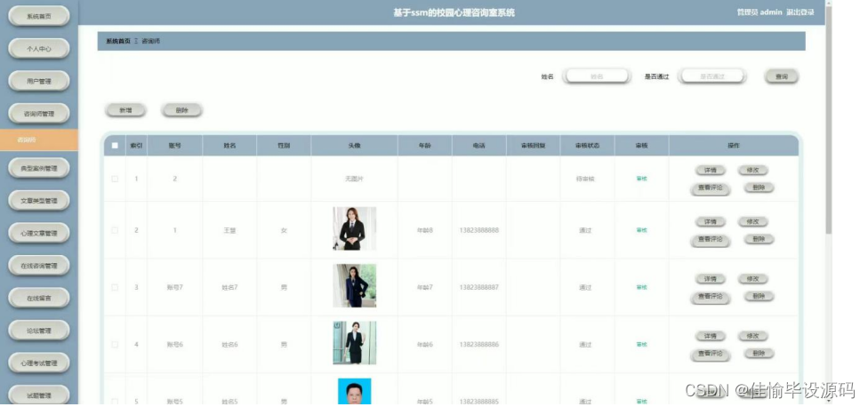Click 查看评论 button in row 1 (待审核)
The width and height of the screenshot is (868, 407).
tap(711, 188)
